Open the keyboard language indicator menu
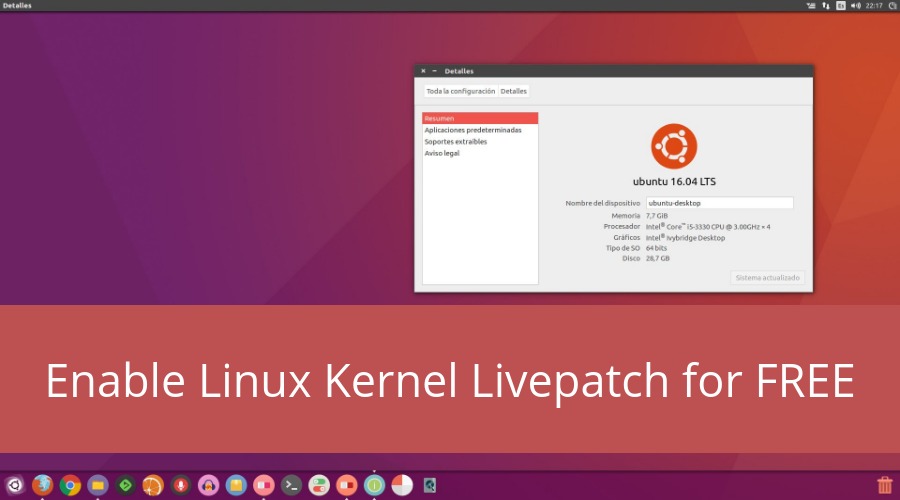Viewport: 900px width, 500px height. [x=841, y=6]
